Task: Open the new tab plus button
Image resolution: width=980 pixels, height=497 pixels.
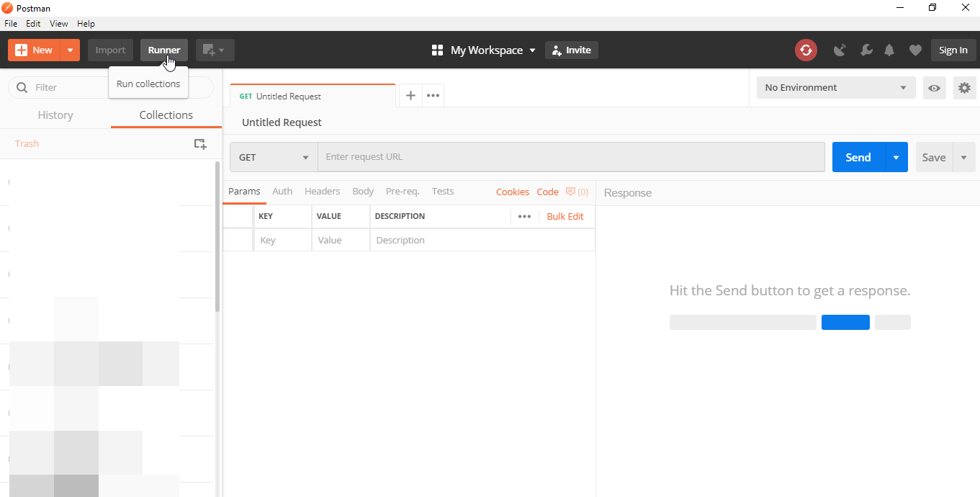Action: point(410,95)
